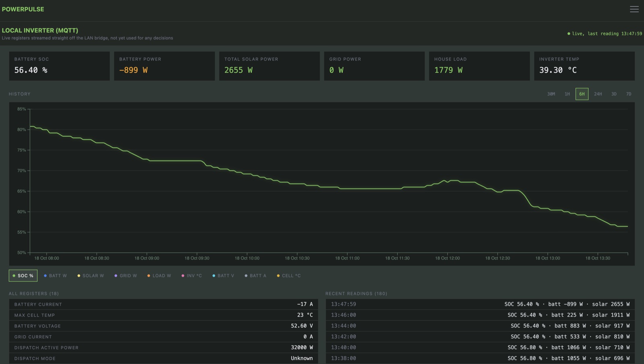644x364 pixels.
Task: Open the hamburger menu
Action: click(x=634, y=9)
